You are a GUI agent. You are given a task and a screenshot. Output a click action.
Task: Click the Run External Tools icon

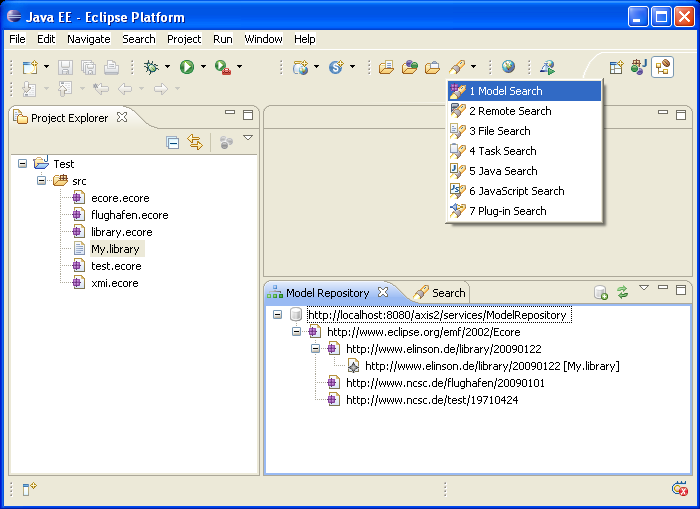coord(223,67)
